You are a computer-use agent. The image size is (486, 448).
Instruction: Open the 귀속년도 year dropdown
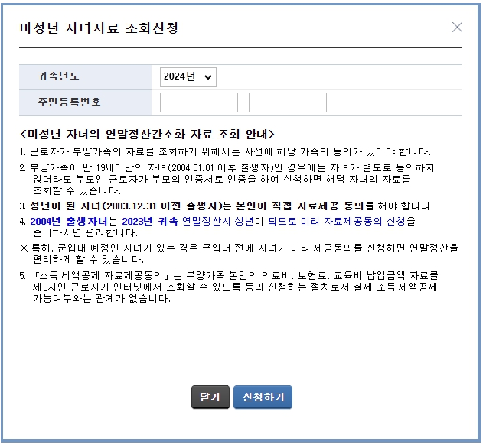pos(188,76)
